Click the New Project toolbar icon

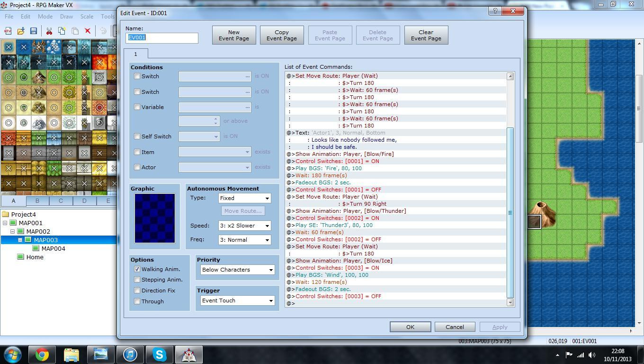pyautogui.click(x=8, y=31)
